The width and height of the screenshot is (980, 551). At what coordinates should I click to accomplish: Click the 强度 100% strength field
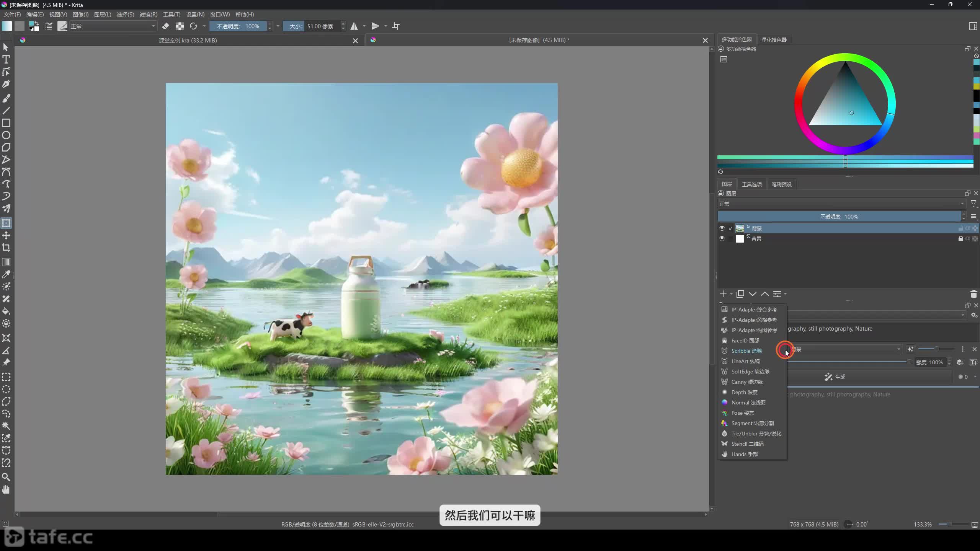[x=929, y=362]
